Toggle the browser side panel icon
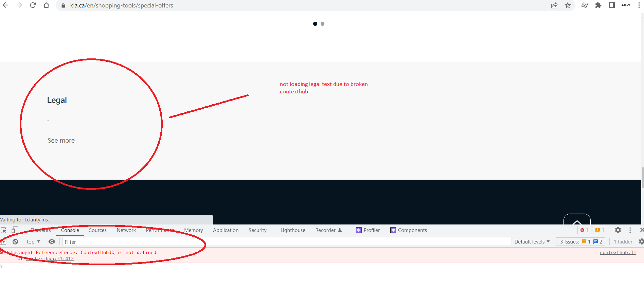This screenshot has height=307, width=644. point(612,5)
